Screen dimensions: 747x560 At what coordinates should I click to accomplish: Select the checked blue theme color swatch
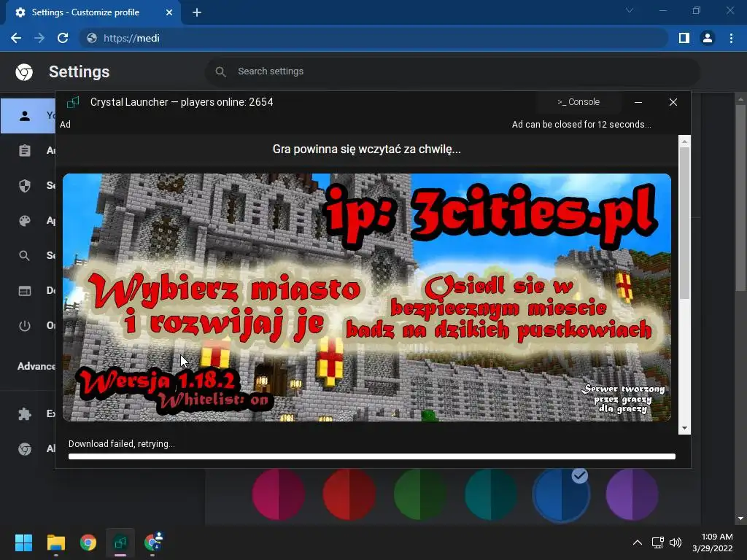(561, 494)
